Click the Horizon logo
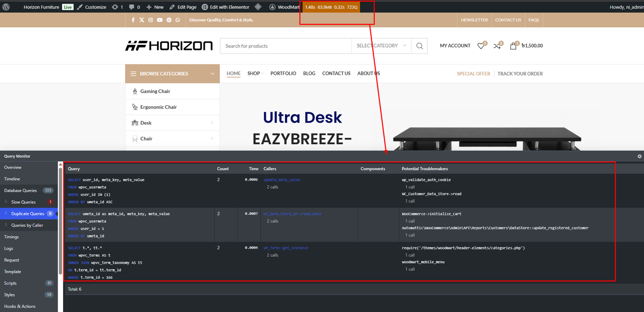The image size is (644, 312). pyautogui.click(x=169, y=46)
